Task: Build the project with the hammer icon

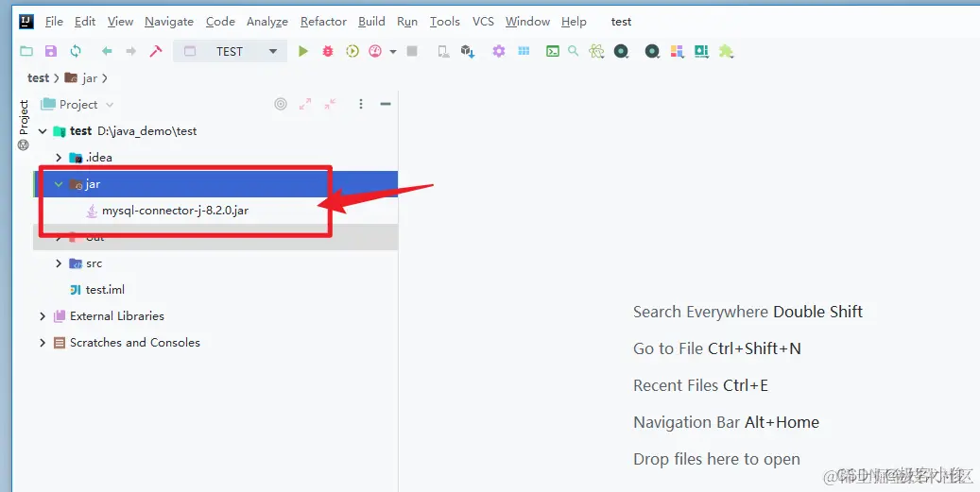Action: click(x=156, y=51)
